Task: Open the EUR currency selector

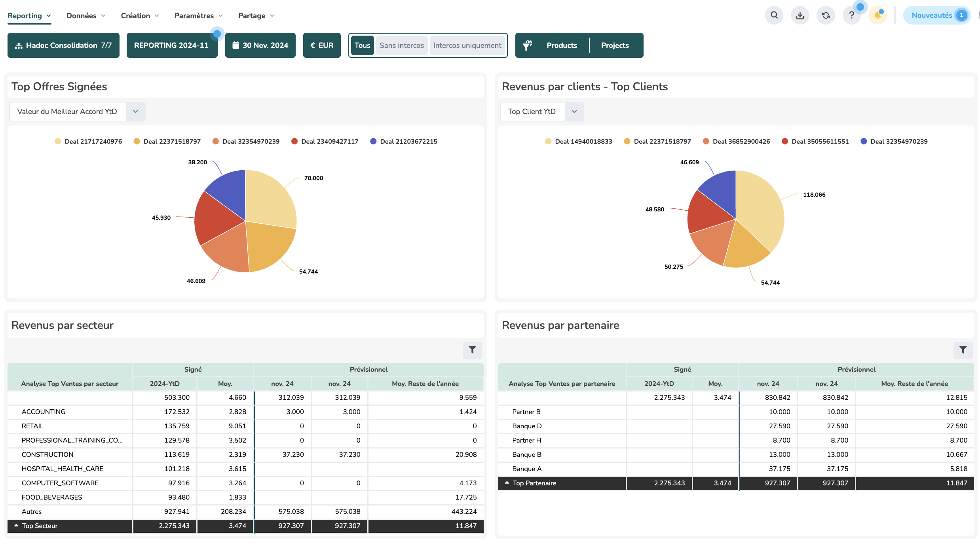Action: click(322, 46)
